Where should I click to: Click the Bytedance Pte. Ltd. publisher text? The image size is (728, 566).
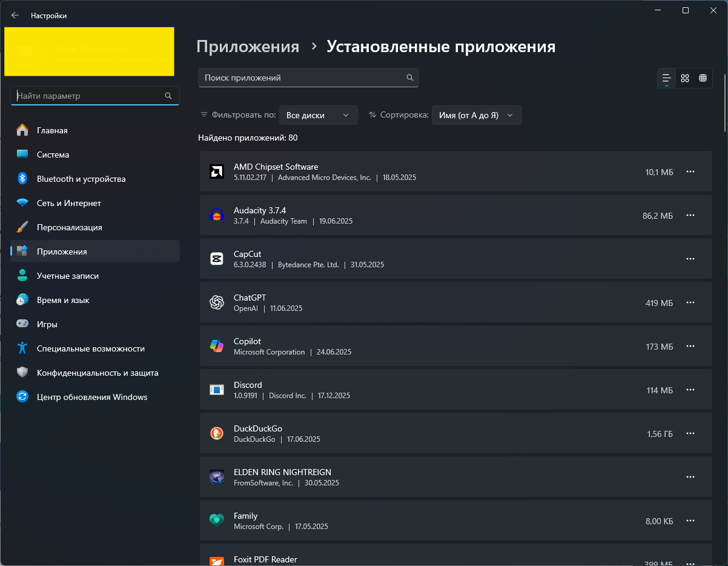pos(308,265)
